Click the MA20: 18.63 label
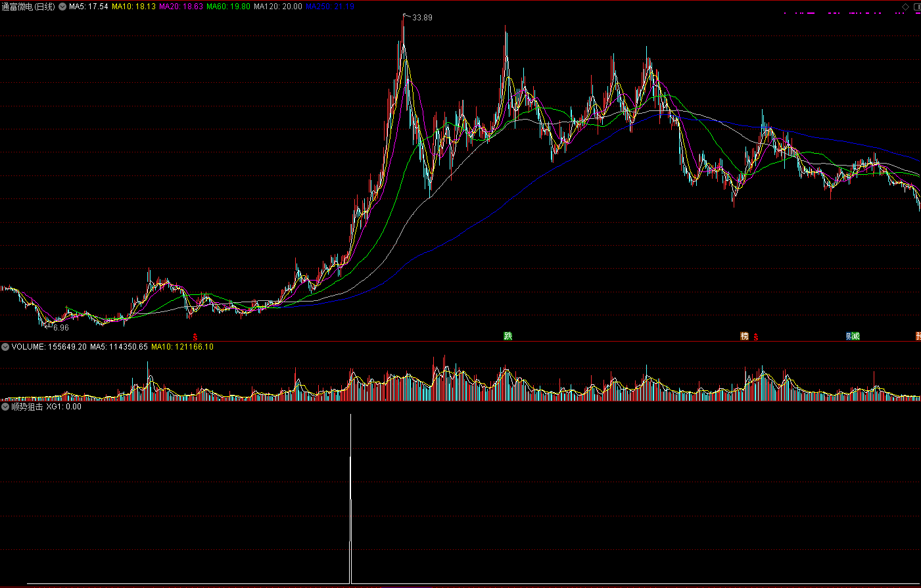This screenshot has height=588, width=921. coord(181,7)
